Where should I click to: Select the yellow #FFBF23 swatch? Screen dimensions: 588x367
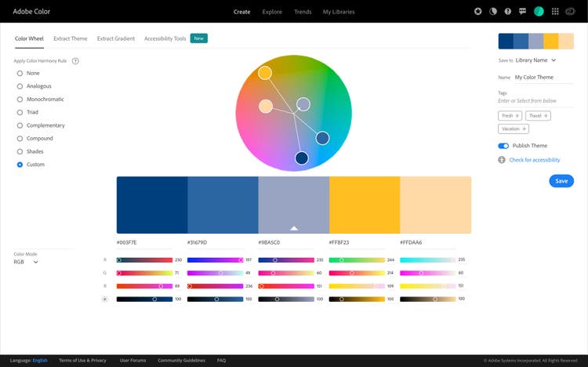tap(365, 205)
